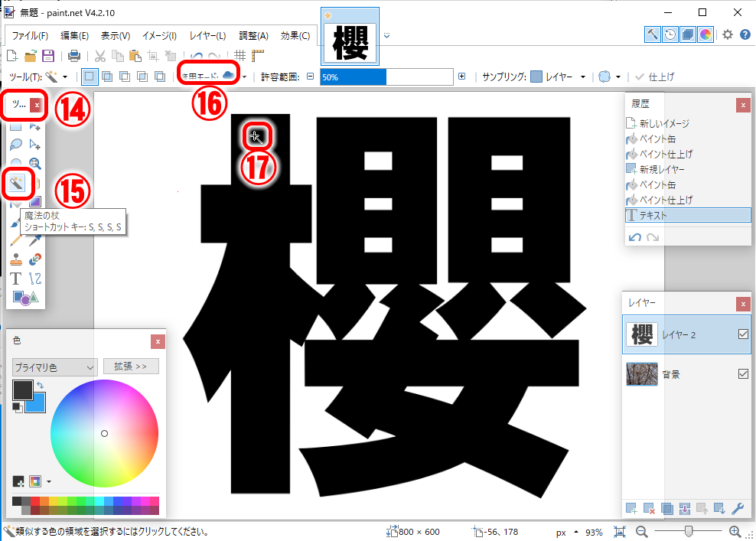Image resolution: width=756 pixels, height=541 pixels.
Task: Toggle the Colors window
Action: (705, 34)
